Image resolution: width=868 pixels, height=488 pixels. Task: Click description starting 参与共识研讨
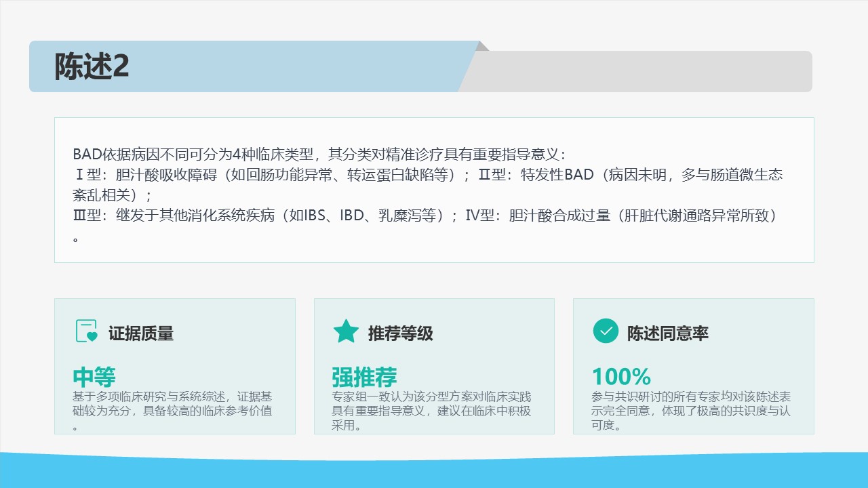[x=691, y=411]
